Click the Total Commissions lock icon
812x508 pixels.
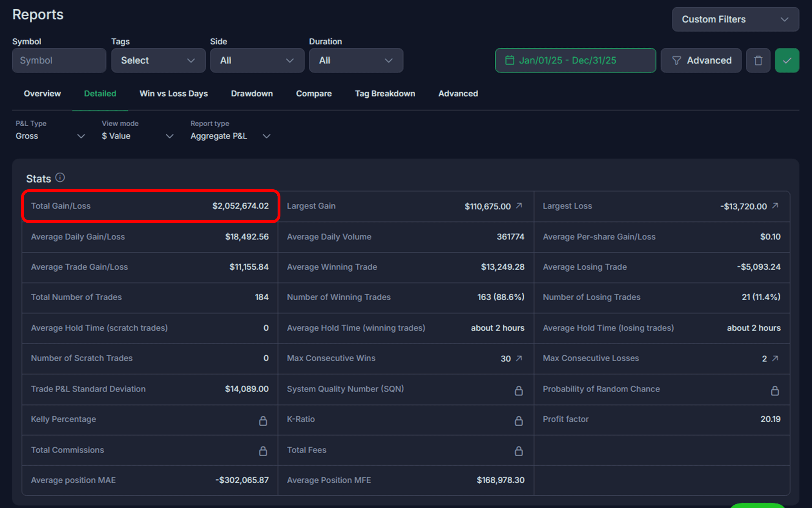click(x=263, y=451)
